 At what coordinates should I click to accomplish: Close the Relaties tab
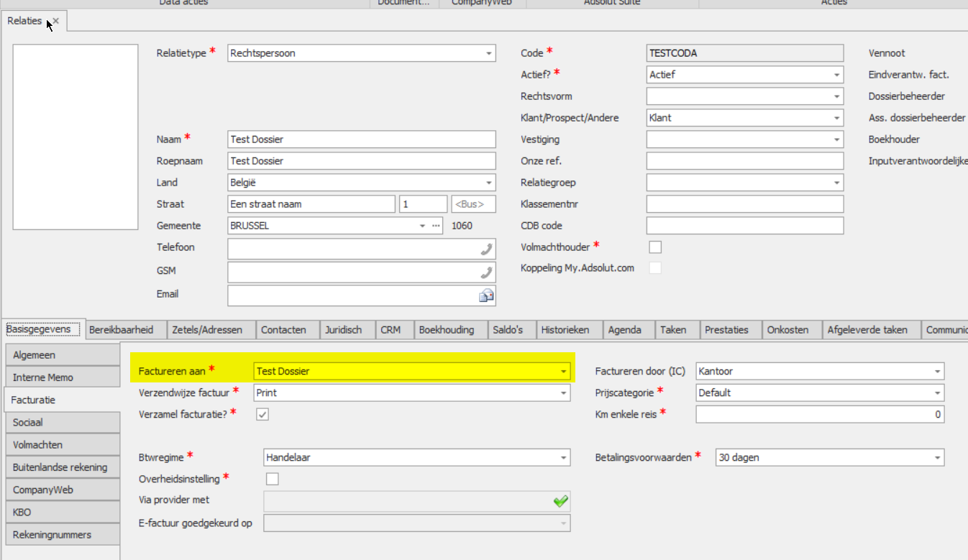click(56, 22)
